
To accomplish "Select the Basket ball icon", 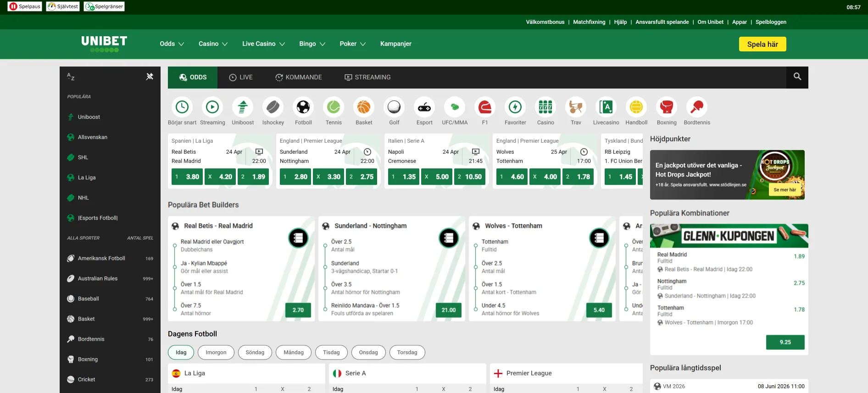I will click(x=364, y=107).
